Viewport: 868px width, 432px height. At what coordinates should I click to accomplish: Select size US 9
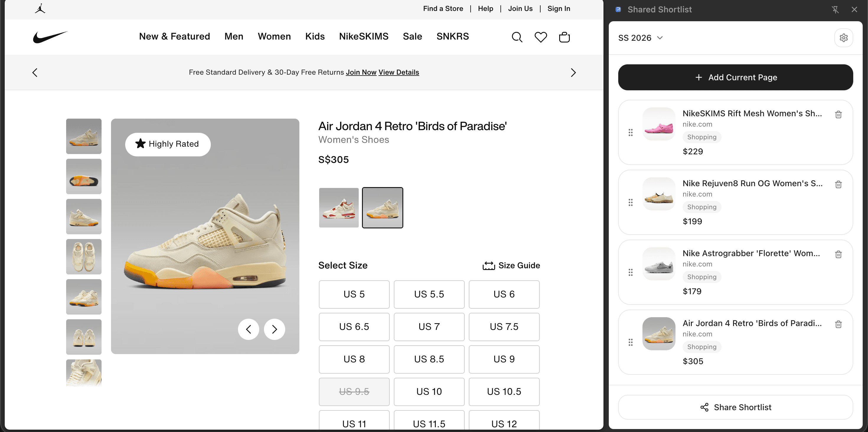coord(504,359)
